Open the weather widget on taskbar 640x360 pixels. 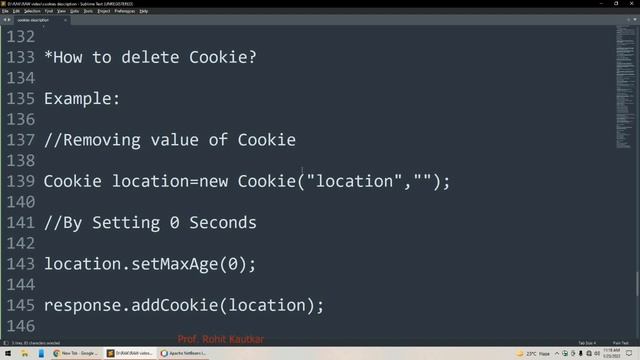[x=533, y=353]
